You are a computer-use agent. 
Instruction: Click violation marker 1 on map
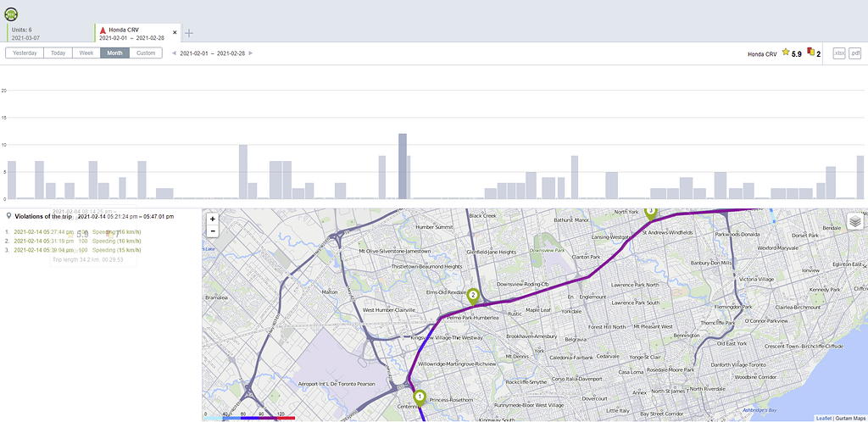[x=419, y=396]
